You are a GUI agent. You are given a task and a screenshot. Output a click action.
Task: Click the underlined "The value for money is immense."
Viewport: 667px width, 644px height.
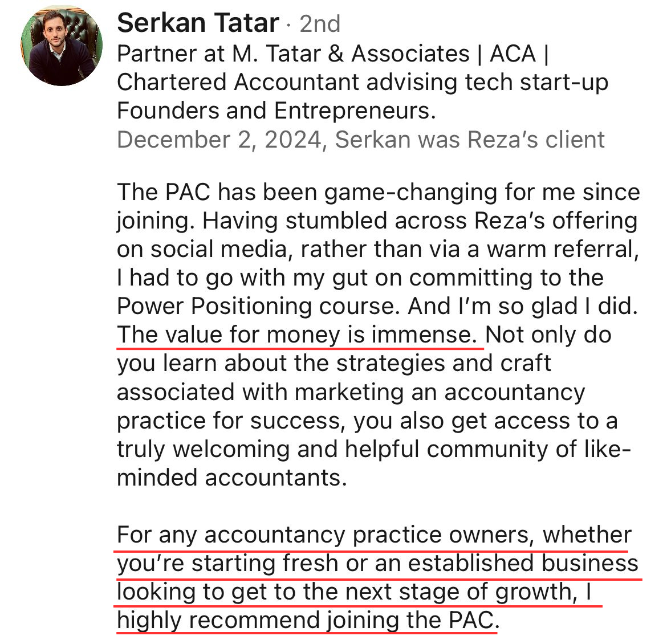tap(297, 335)
